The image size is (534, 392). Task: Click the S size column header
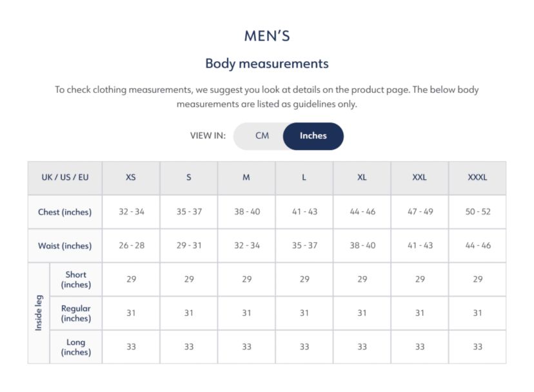tap(188, 178)
